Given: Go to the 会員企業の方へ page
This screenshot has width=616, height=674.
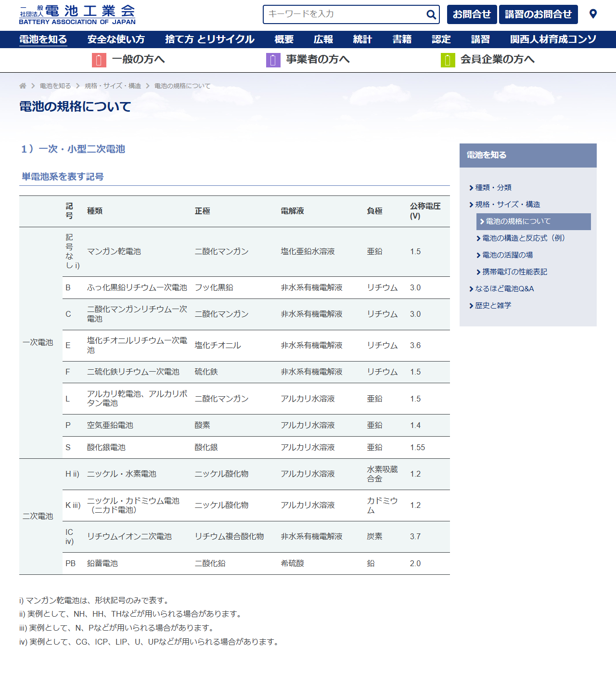Looking at the screenshot, I should point(498,60).
